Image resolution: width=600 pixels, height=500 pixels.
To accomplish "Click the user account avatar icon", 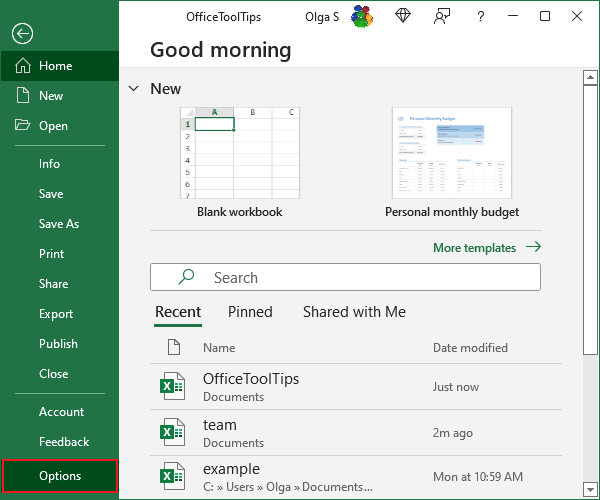I will (362, 17).
